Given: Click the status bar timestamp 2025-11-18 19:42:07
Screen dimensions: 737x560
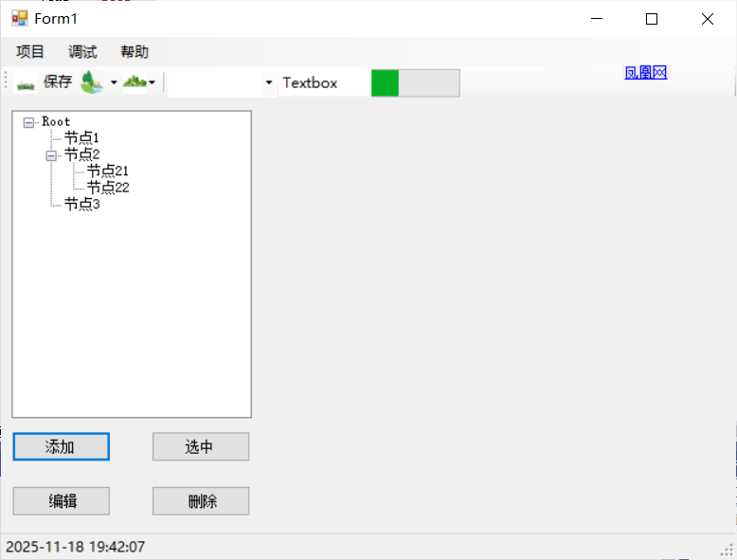Looking at the screenshot, I should (75, 547).
